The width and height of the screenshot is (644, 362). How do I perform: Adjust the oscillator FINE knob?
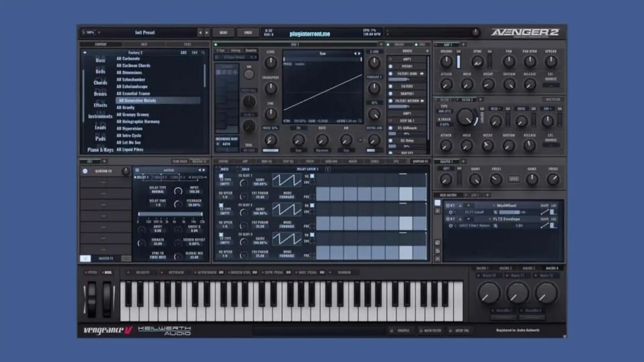pyautogui.click(x=270, y=114)
